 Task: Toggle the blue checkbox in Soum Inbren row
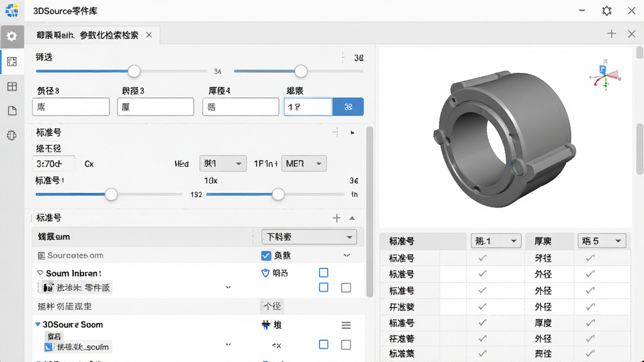point(324,273)
